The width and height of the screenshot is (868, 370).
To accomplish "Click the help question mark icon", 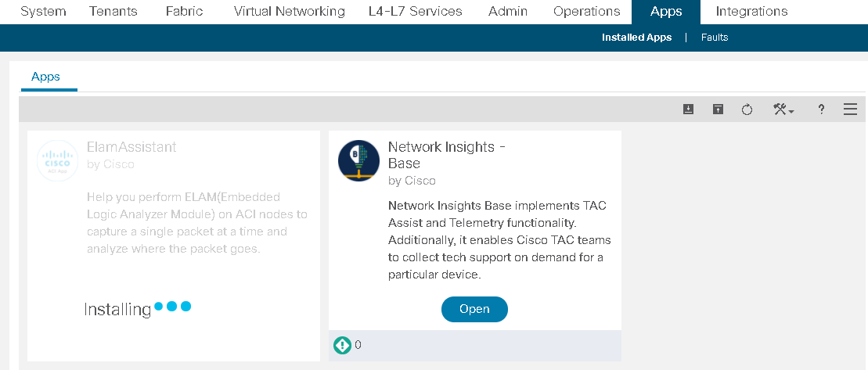I will click(x=822, y=110).
